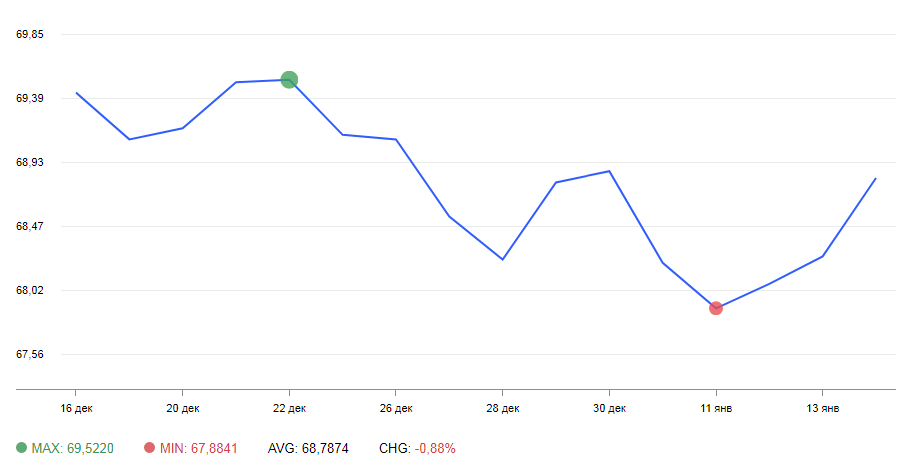This screenshot has height=476, width=913.
Task: Click the 28 дек date label
Action: point(503,408)
